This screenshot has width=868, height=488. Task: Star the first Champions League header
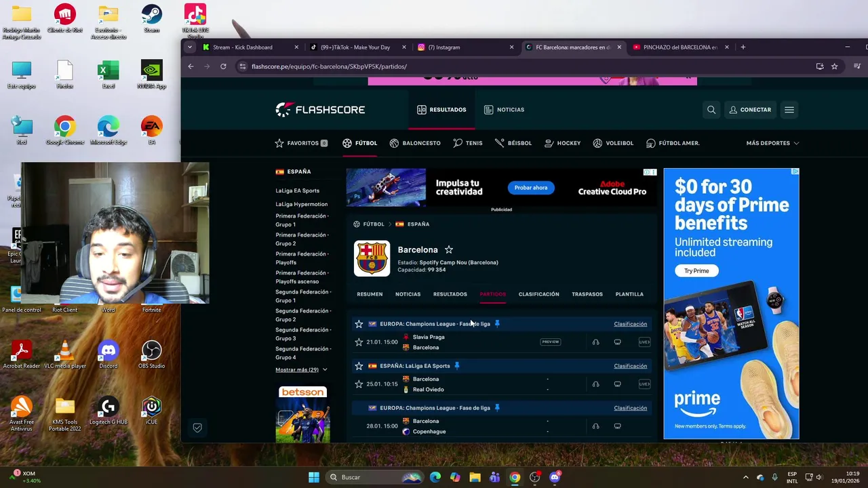pos(359,324)
